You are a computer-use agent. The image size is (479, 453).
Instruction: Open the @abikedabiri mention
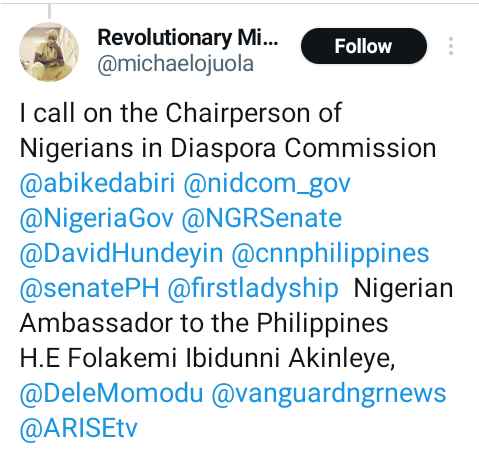[97, 184]
